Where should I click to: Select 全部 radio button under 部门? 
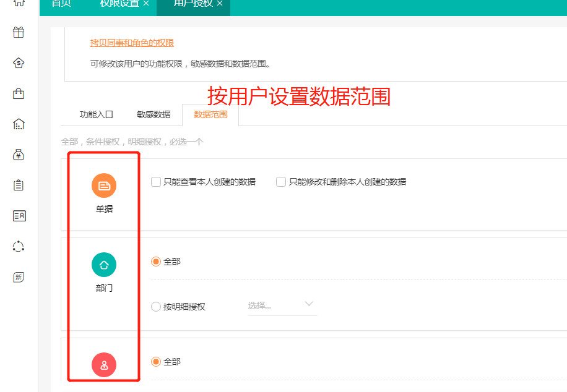pyautogui.click(x=156, y=262)
